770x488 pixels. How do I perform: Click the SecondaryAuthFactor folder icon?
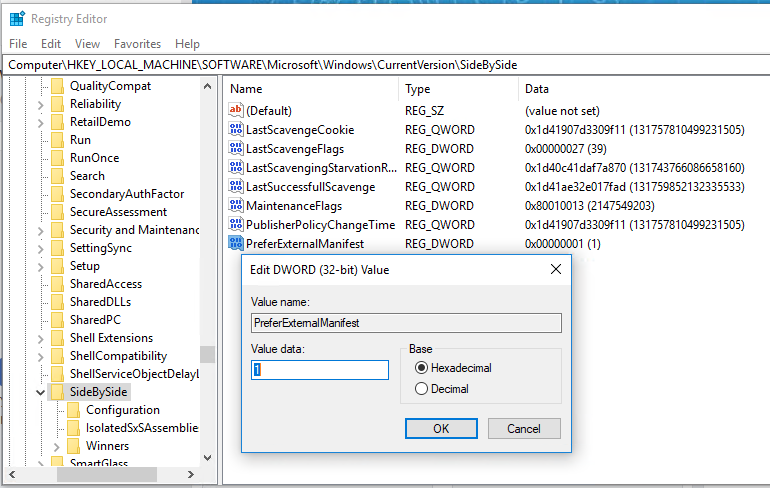point(57,194)
